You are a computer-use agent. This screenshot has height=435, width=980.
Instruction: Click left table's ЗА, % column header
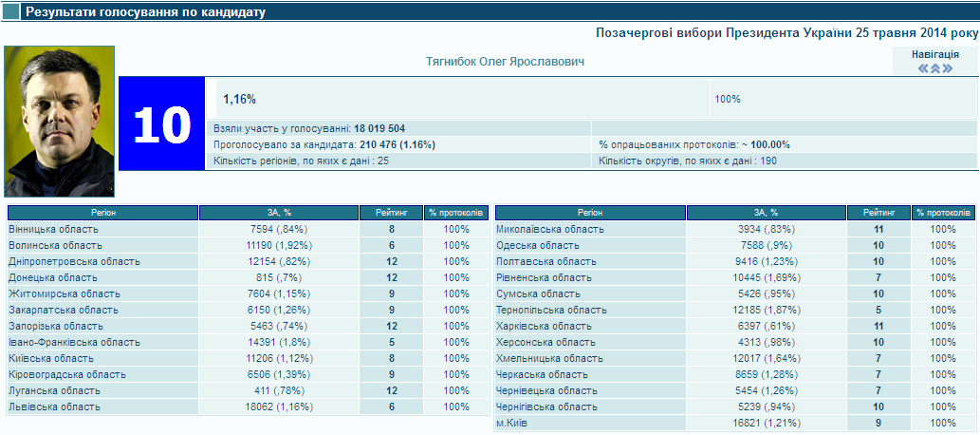click(278, 213)
